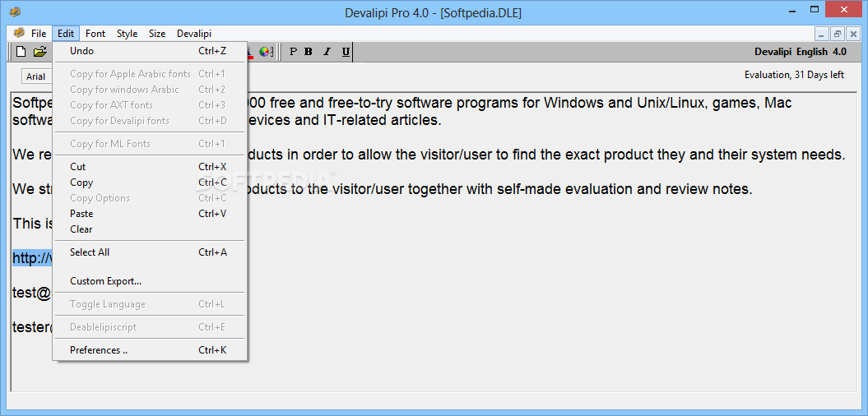This screenshot has width=868, height=416.
Task: Open the File menu
Action: pyautogui.click(x=38, y=34)
